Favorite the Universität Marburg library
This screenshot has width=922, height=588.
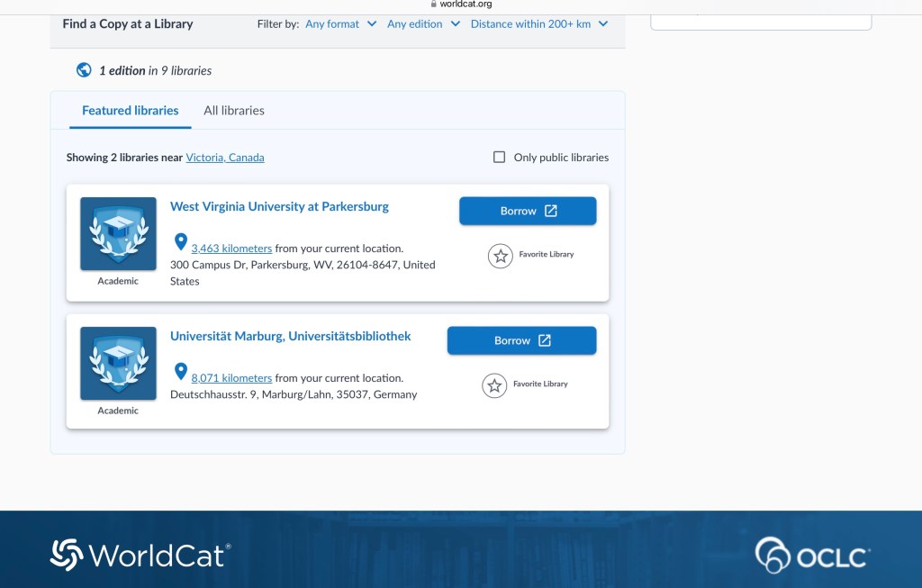[494, 385]
